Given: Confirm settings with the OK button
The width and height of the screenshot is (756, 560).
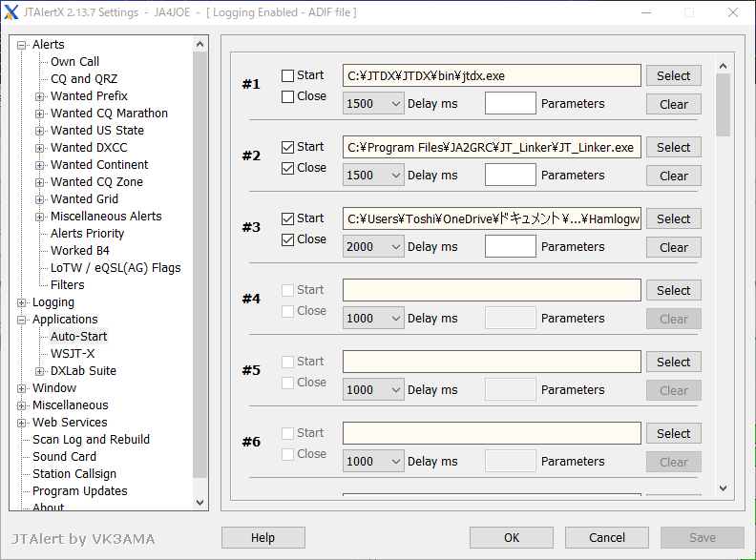Looking at the screenshot, I should [512, 537].
